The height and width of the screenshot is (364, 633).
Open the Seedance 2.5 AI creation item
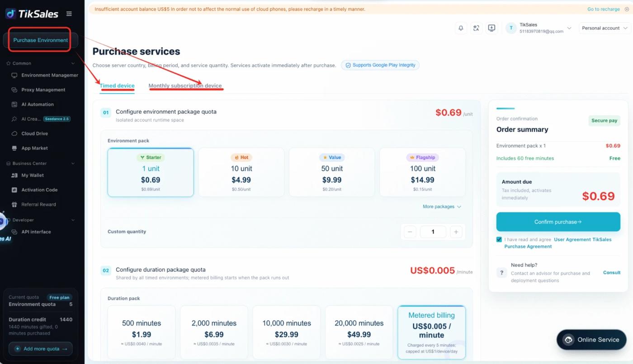point(41,119)
